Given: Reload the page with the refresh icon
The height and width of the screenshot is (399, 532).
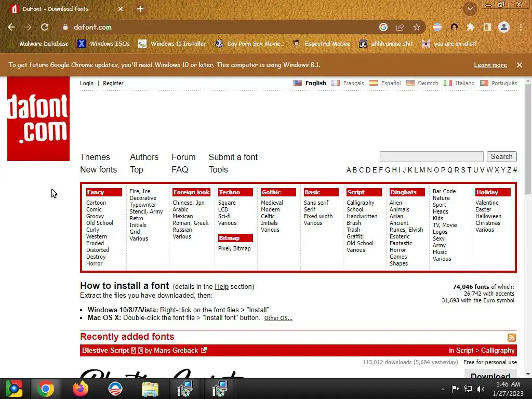Looking at the screenshot, I should click(45, 27).
